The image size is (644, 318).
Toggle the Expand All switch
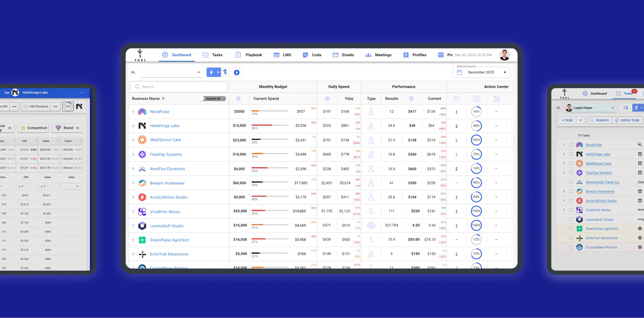tap(212, 99)
